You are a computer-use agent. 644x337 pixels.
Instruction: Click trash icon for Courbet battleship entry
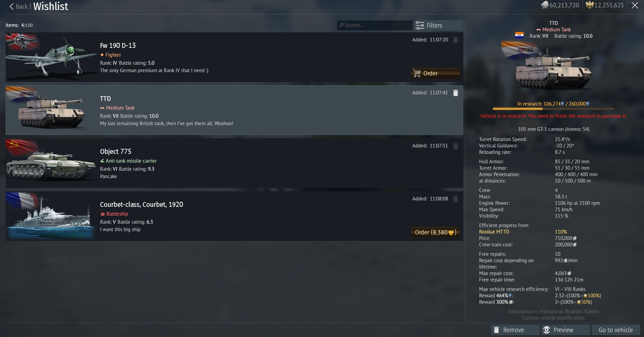(x=455, y=199)
